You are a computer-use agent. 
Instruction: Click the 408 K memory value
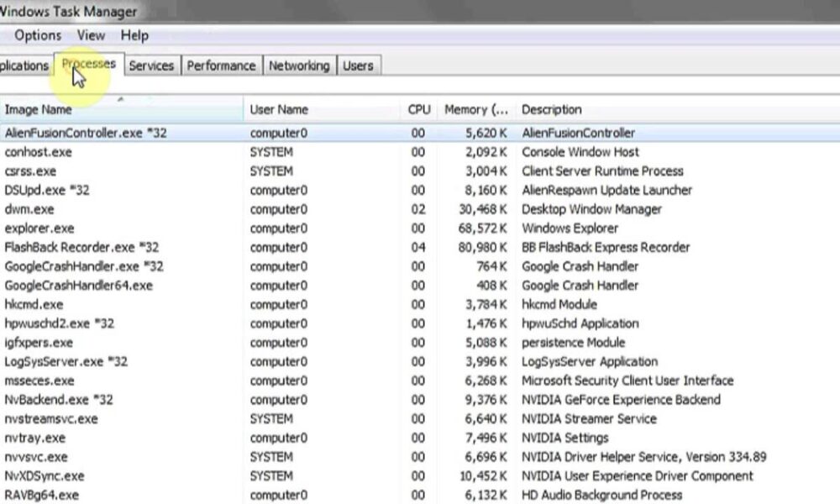pyautogui.click(x=491, y=286)
